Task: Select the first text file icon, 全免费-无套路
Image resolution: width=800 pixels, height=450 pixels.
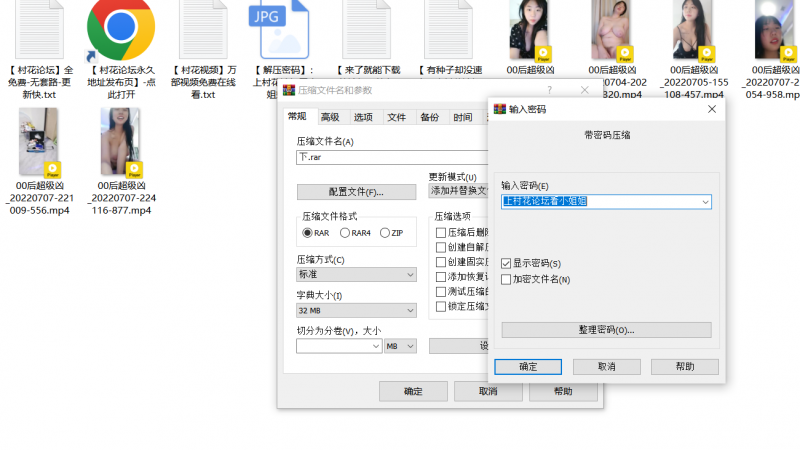Action: (40, 30)
